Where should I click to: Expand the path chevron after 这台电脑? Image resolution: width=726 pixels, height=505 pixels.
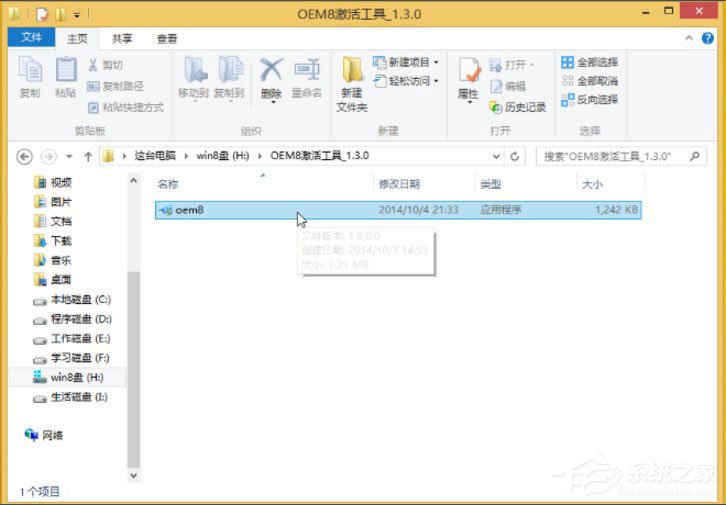pyautogui.click(x=186, y=156)
